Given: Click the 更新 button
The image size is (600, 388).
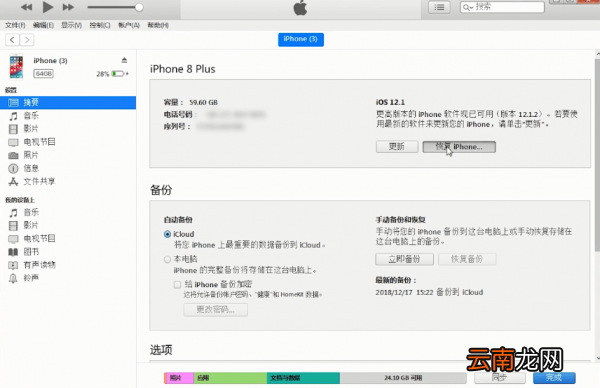Looking at the screenshot, I should click(397, 147).
